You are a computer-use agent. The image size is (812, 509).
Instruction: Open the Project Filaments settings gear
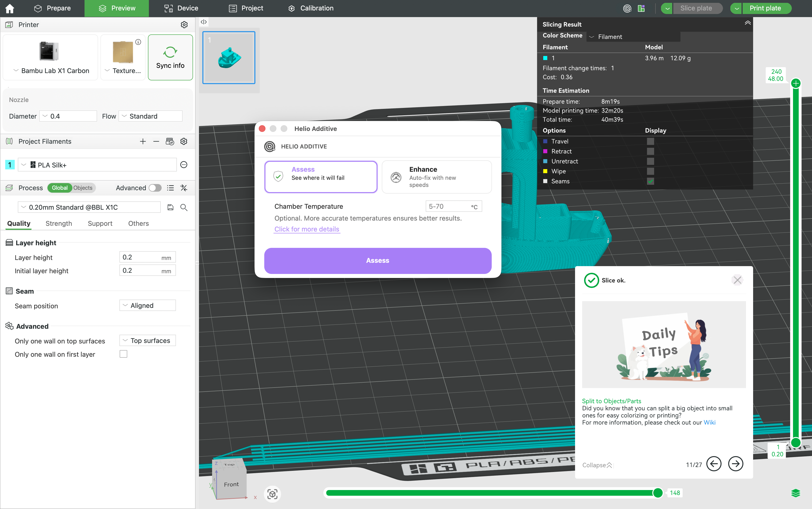coord(184,141)
